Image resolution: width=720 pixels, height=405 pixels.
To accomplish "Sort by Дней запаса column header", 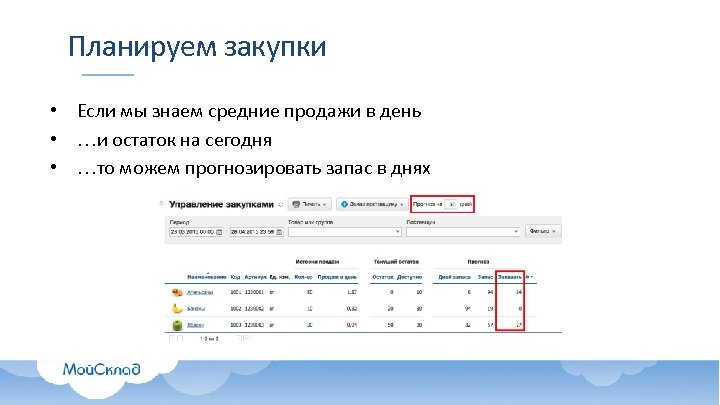I will [455, 277].
